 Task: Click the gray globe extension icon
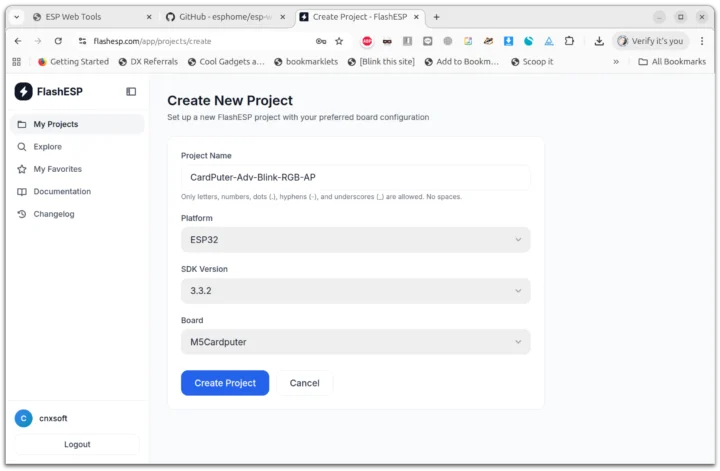pos(448,41)
